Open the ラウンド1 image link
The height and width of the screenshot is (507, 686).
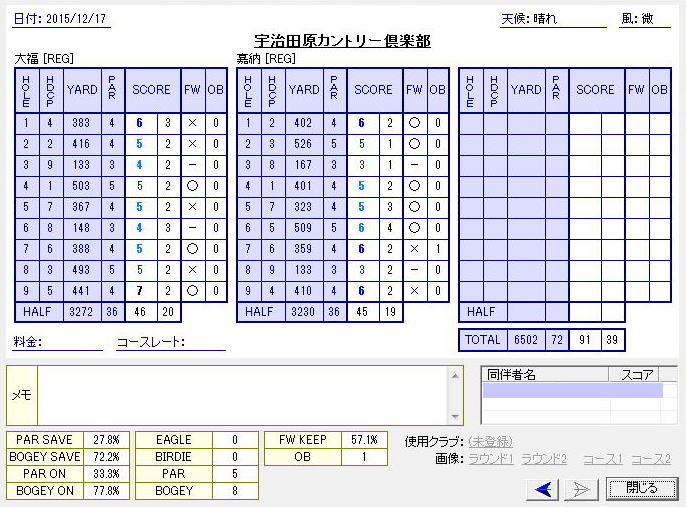click(492, 459)
